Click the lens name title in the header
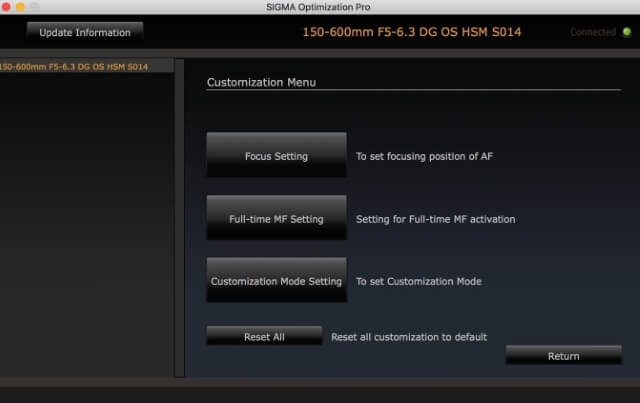Screen dimensions: 640x403 (x=412, y=32)
